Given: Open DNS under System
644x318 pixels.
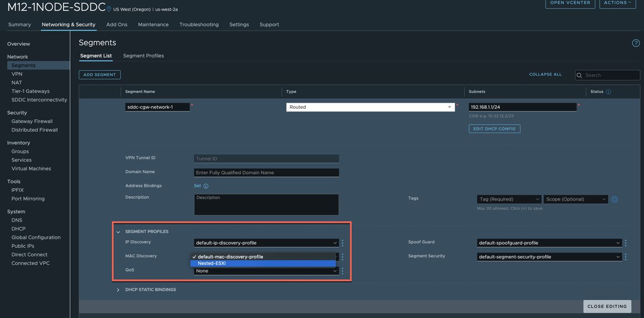Looking at the screenshot, I should 17,220.
